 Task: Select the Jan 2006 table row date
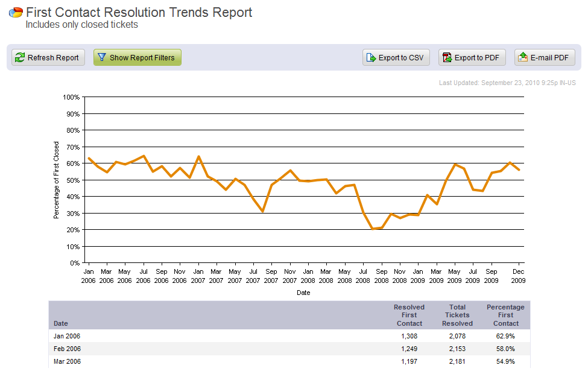point(67,336)
